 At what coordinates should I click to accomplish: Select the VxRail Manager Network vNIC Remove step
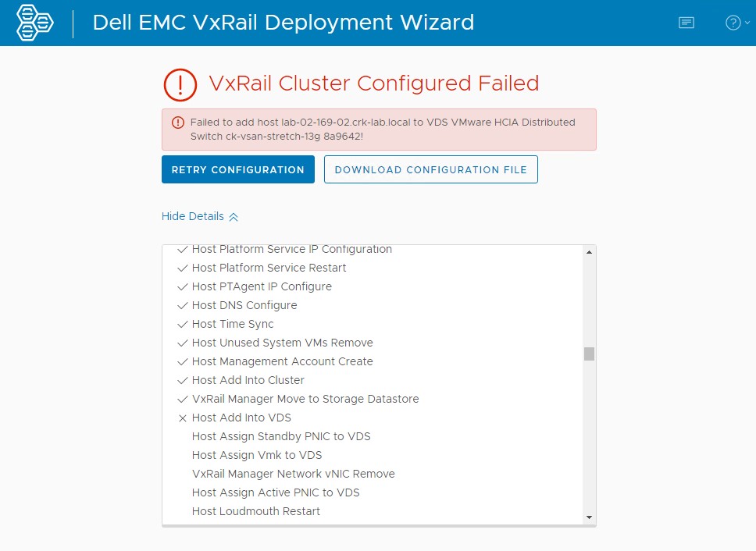click(294, 474)
